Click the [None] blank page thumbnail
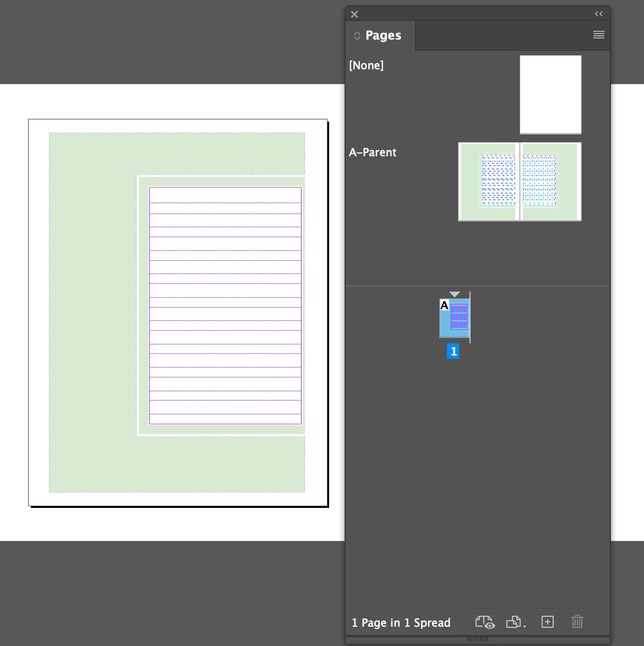Screen dimensions: 644x646 (550, 94)
